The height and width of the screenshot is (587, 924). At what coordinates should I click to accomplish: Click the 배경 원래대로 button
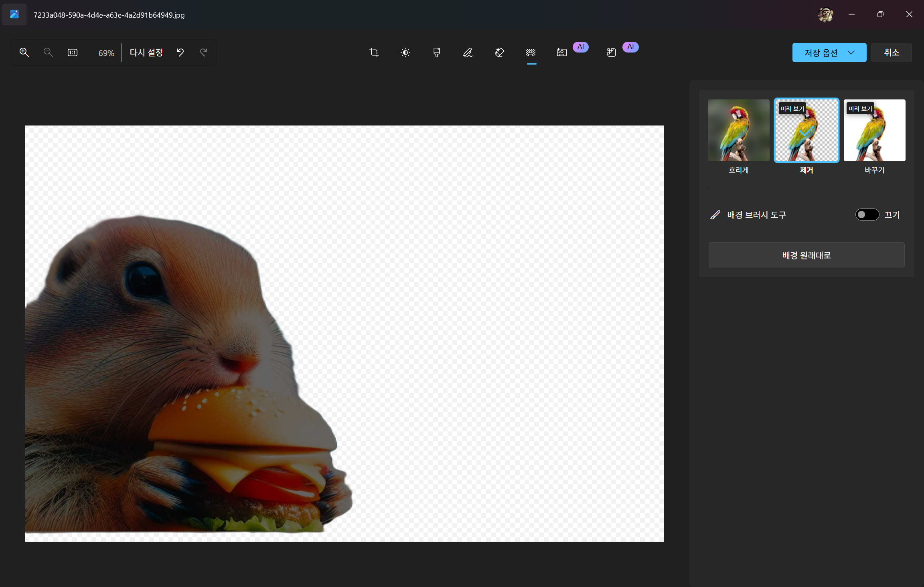[806, 255]
